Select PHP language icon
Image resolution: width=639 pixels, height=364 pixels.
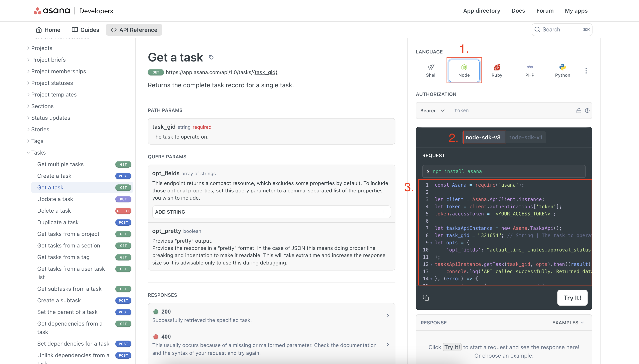[x=529, y=70]
